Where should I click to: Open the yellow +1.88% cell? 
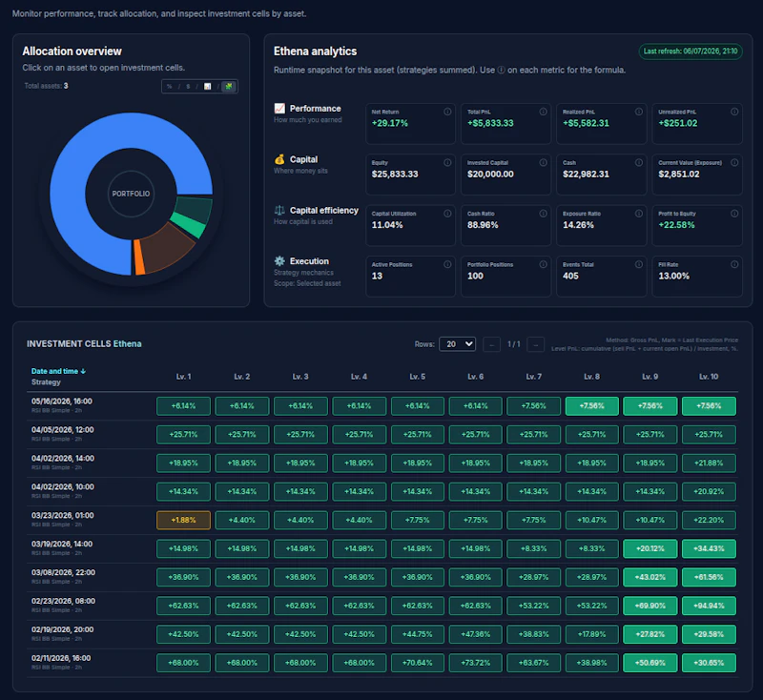(183, 520)
